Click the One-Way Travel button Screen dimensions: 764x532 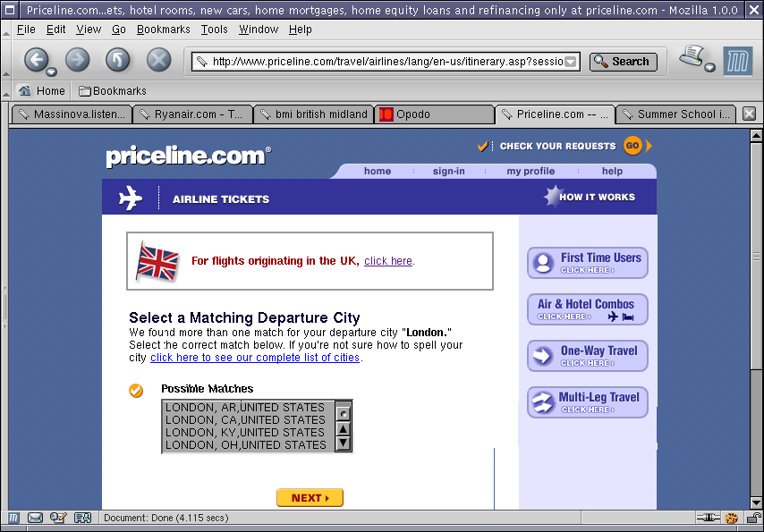click(588, 356)
